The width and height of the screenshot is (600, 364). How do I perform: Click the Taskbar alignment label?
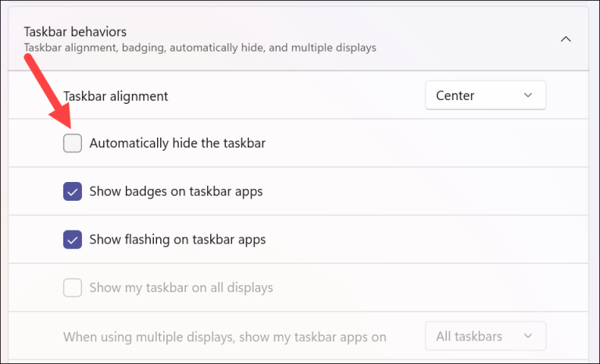tap(116, 96)
